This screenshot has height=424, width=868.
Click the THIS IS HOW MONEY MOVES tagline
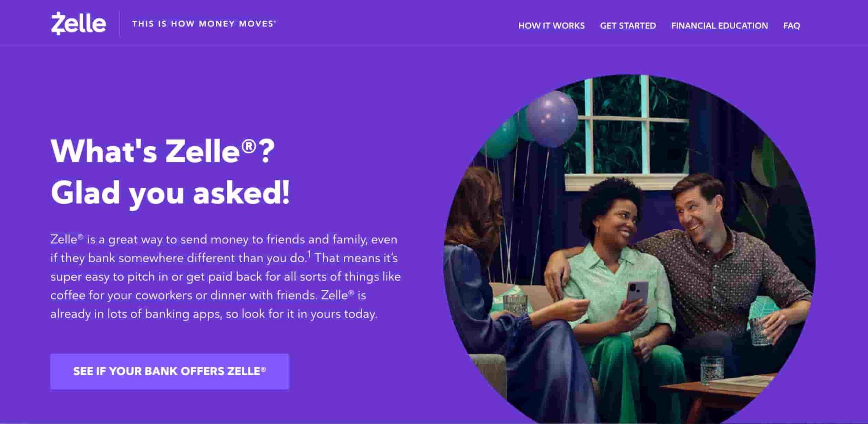204,24
